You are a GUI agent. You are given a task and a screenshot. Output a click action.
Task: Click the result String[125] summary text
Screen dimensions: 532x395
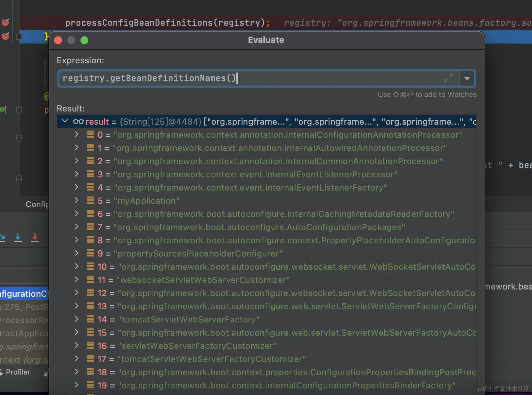161,122
